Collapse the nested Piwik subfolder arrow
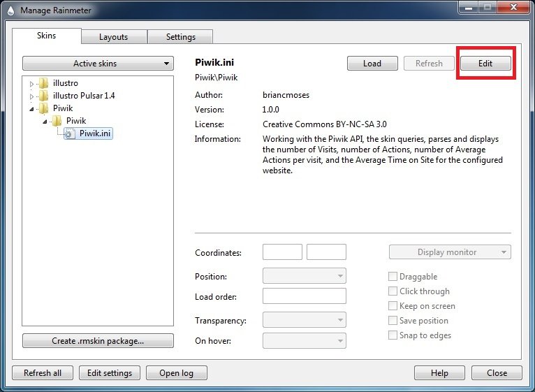The image size is (535, 392). click(x=45, y=121)
